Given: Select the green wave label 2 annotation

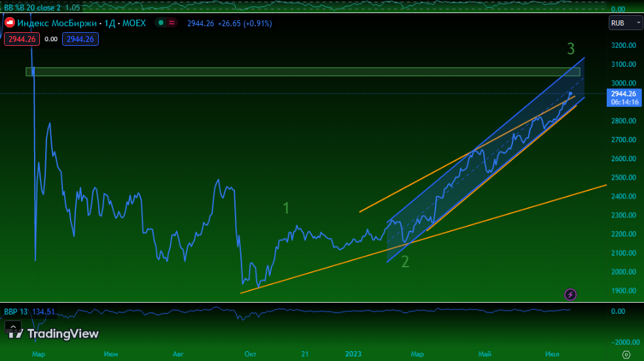Looking at the screenshot, I should tap(405, 261).
